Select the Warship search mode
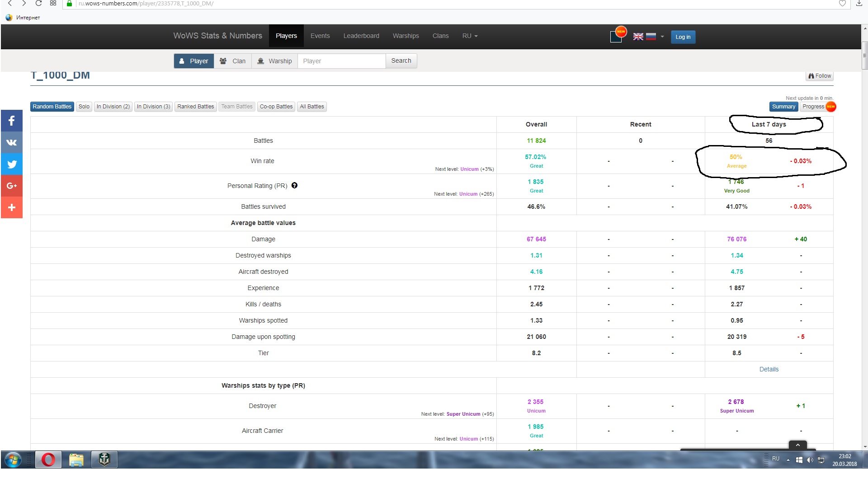Screen dimensions: 868x488 pyautogui.click(x=274, y=61)
